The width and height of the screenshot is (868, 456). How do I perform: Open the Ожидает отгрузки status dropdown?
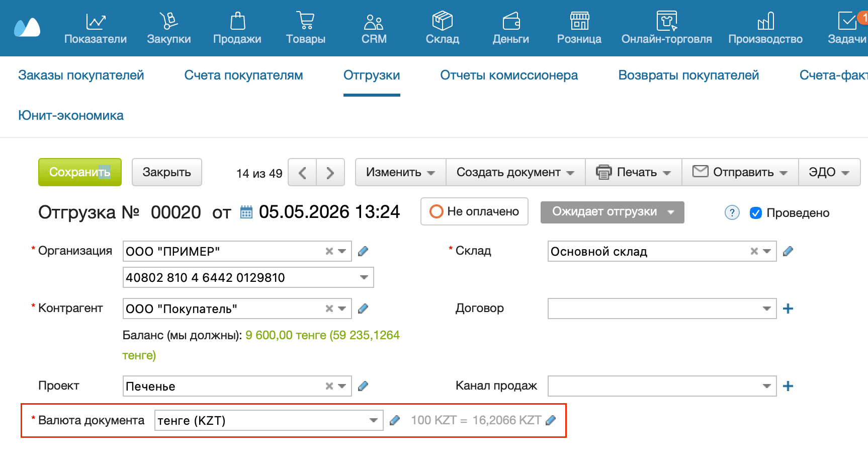[612, 212]
